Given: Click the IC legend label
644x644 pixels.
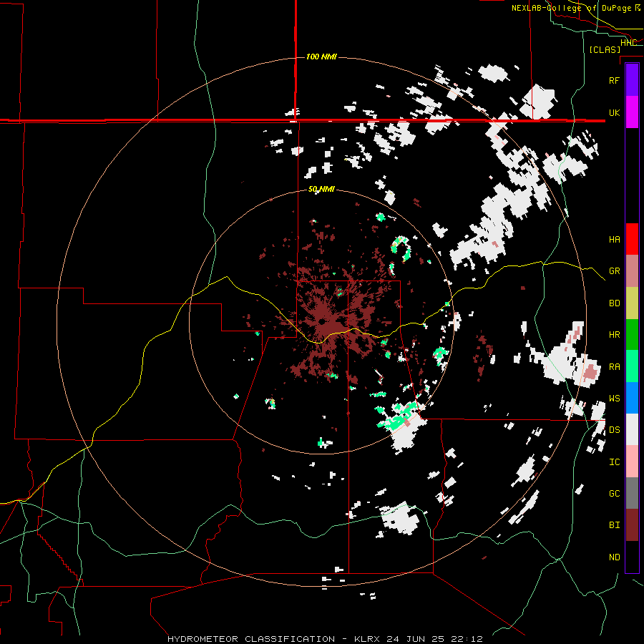Looking at the screenshot, I should click(x=614, y=462).
